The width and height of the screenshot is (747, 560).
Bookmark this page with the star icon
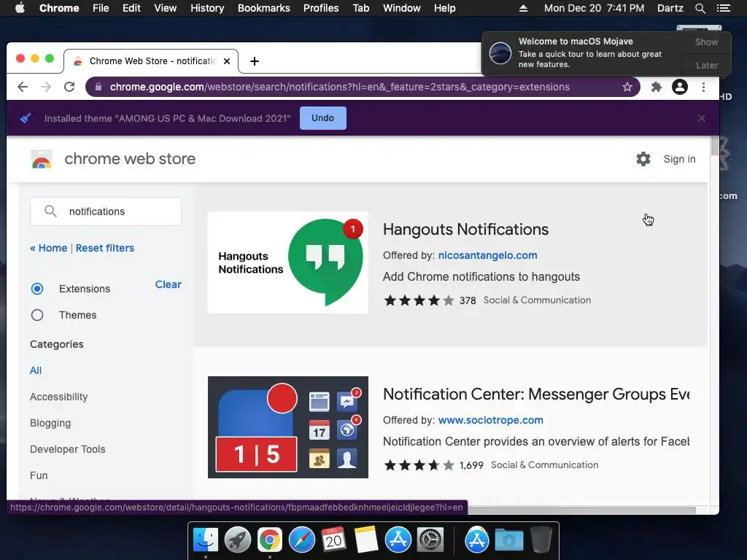[627, 87]
